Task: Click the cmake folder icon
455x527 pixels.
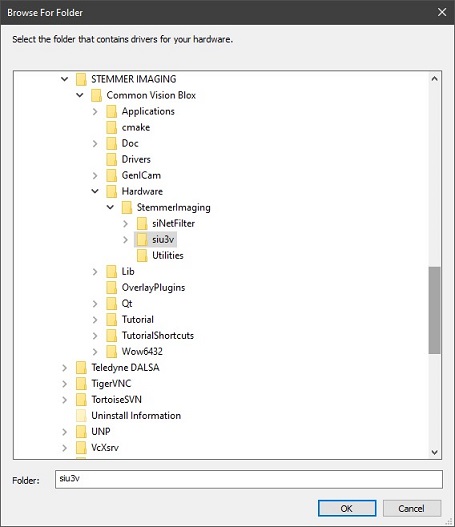Action: pyautogui.click(x=111, y=127)
